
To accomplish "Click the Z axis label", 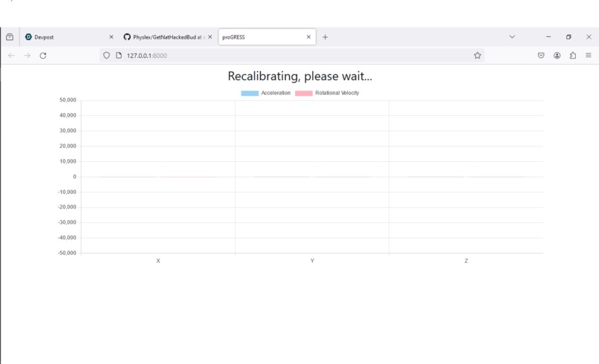I will (x=466, y=261).
